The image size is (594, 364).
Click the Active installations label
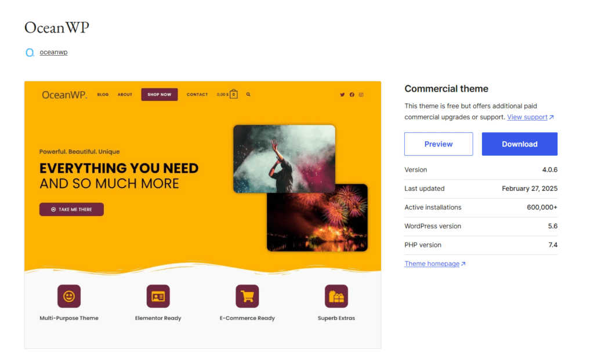[x=433, y=208]
